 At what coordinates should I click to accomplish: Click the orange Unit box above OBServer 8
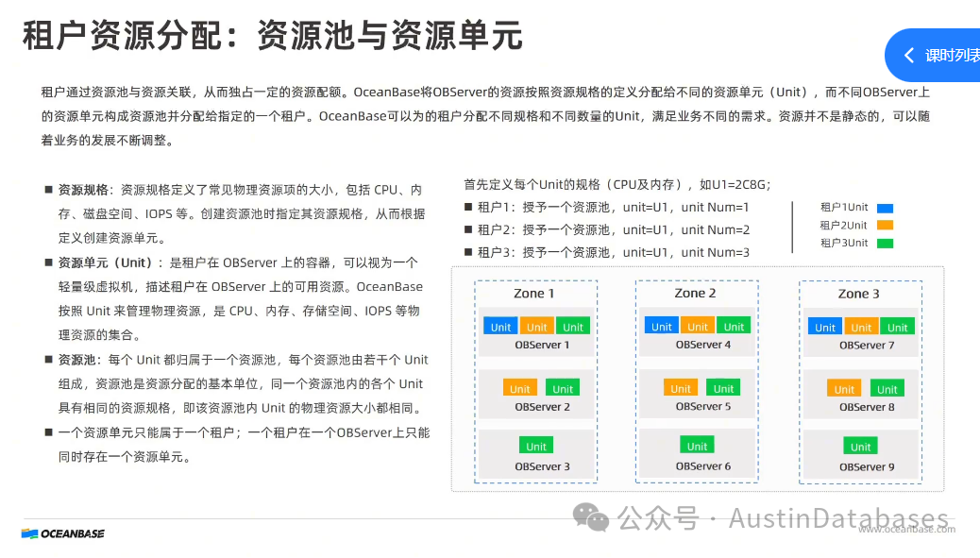point(844,389)
